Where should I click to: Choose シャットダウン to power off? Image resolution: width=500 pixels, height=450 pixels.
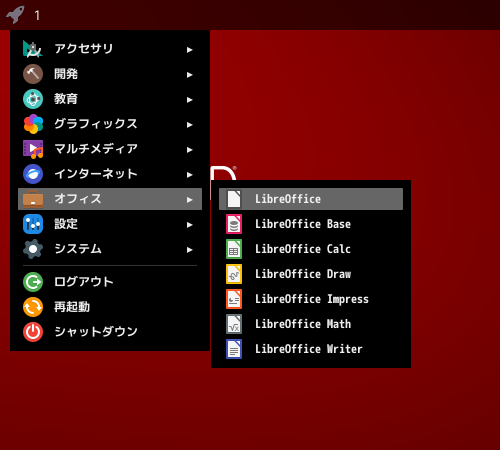click(110, 332)
